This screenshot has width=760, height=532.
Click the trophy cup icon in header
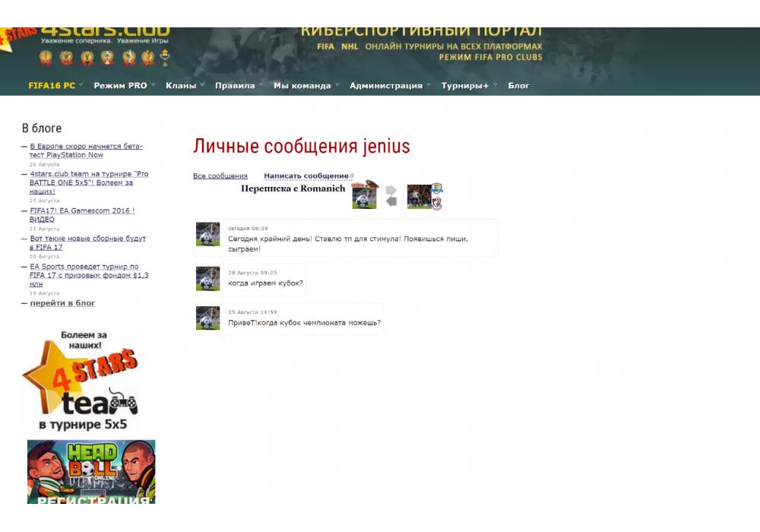[165, 58]
